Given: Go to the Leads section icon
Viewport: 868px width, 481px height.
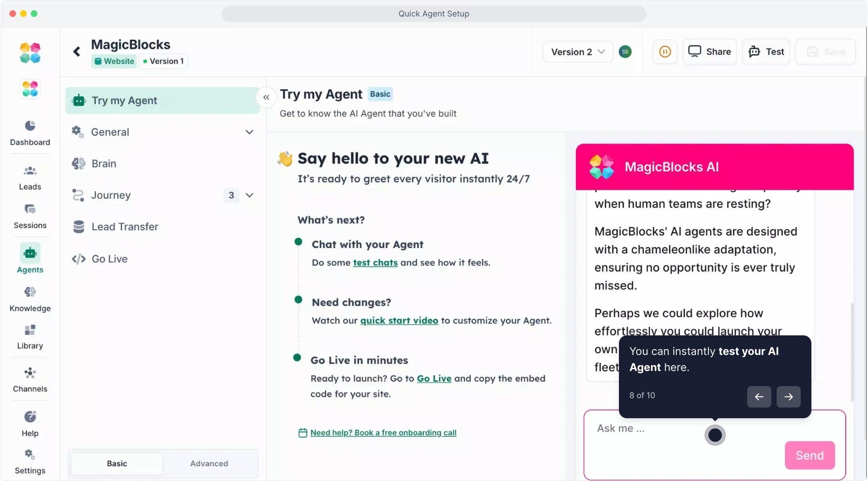Looking at the screenshot, I should [x=30, y=171].
